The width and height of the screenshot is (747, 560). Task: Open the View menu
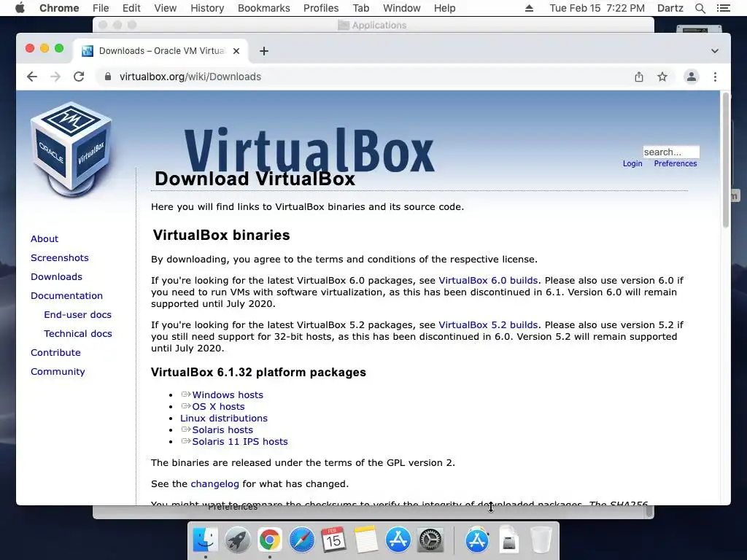(166, 8)
